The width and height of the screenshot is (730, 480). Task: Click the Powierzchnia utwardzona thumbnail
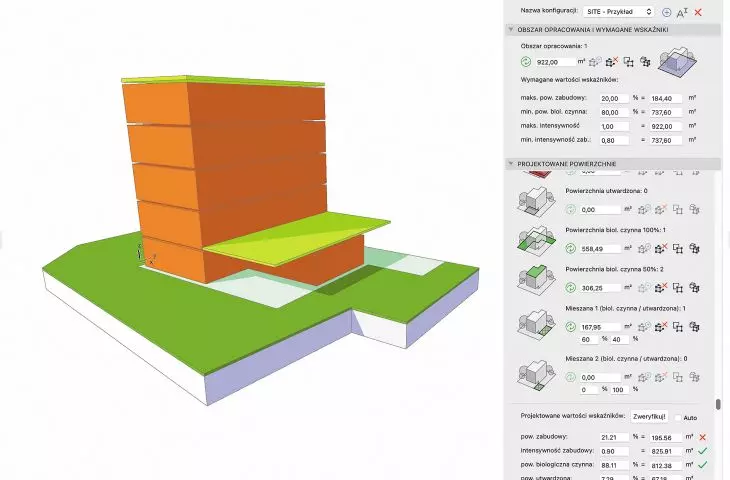537,202
